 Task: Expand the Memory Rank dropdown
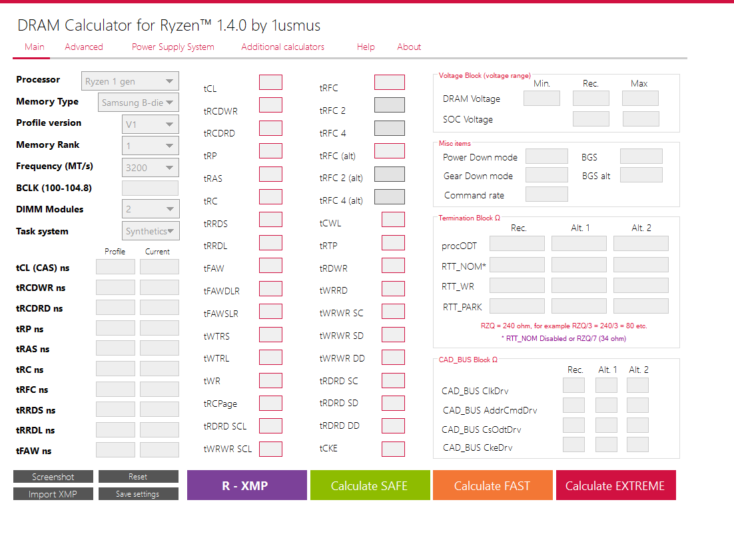click(x=151, y=146)
